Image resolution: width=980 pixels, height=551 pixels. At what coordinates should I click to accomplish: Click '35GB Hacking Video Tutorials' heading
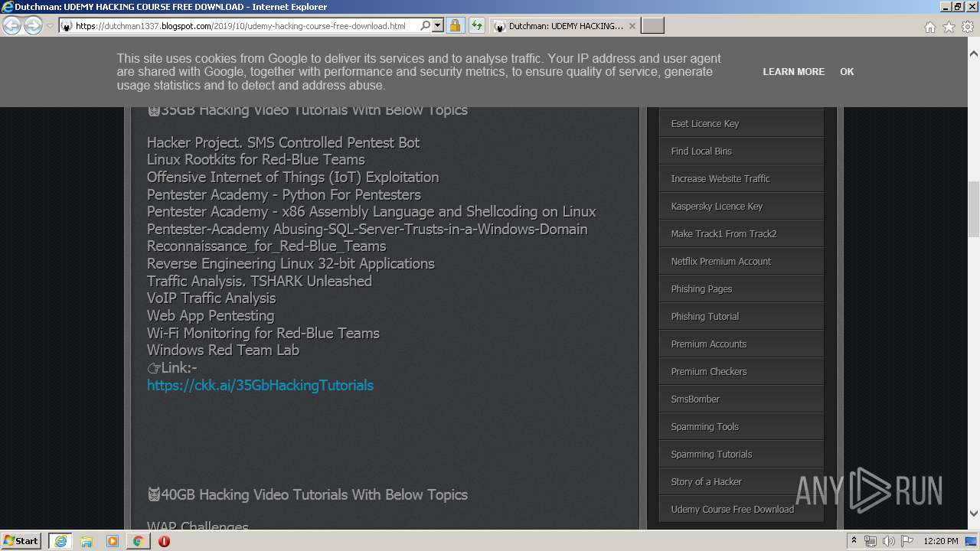(x=307, y=110)
